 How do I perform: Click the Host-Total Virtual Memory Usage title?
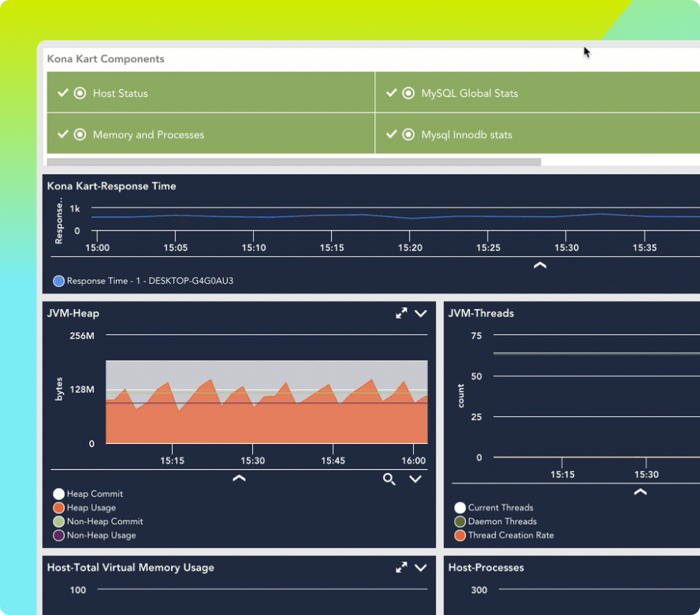point(130,568)
